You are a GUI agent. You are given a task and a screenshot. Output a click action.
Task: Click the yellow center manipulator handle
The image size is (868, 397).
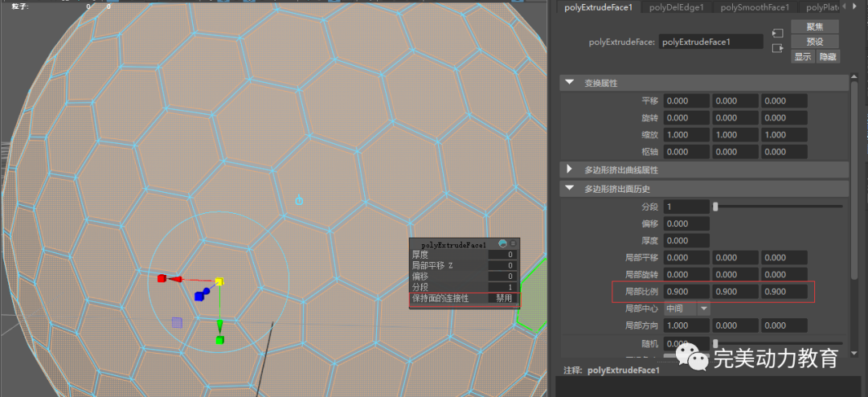(219, 281)
